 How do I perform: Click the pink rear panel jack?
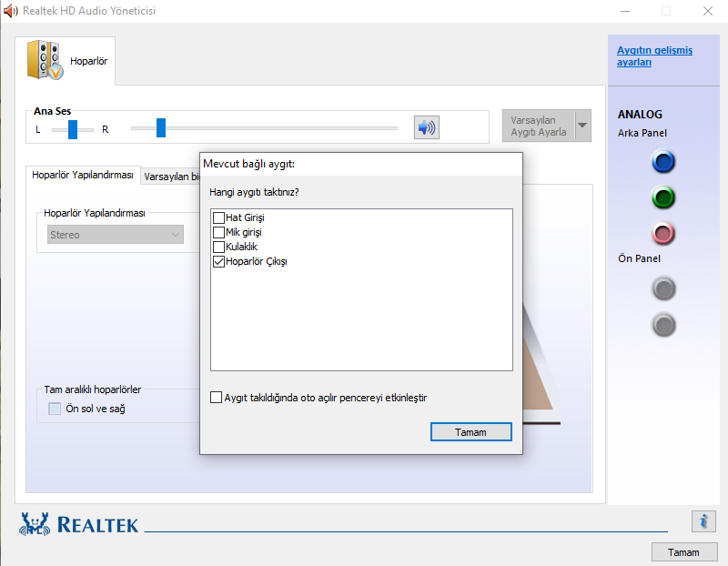tap(663, 233)
